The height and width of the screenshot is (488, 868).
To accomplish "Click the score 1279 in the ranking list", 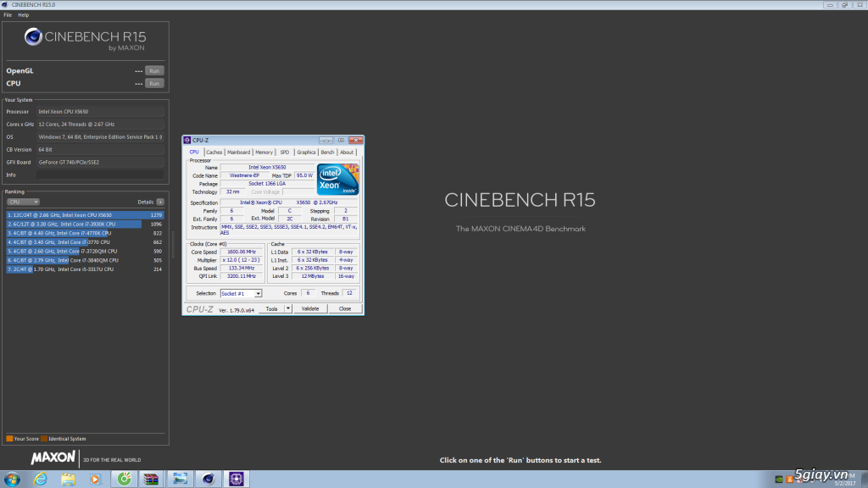I will (156, 215).
